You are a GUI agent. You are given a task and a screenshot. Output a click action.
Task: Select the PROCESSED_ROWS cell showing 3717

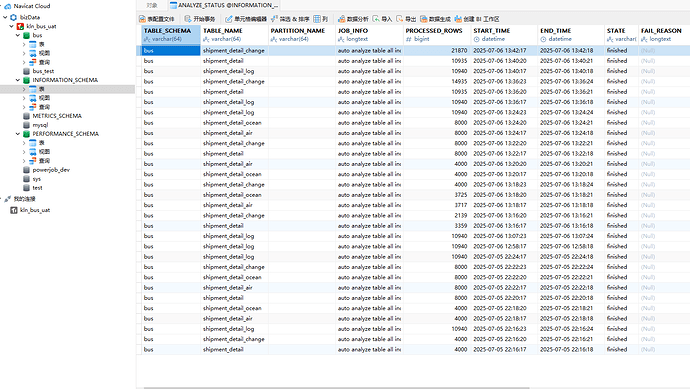[437, 205]
